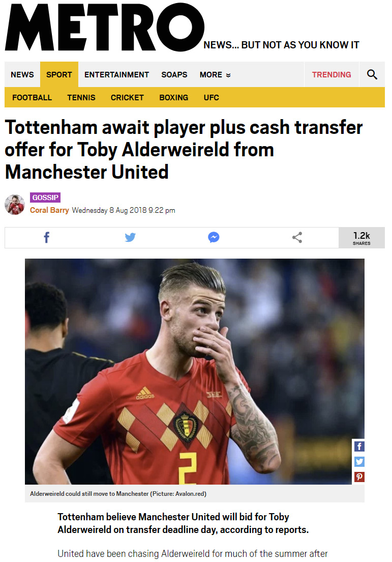Click the METRO logo
The image size is (392, 562).
point(105,27)
